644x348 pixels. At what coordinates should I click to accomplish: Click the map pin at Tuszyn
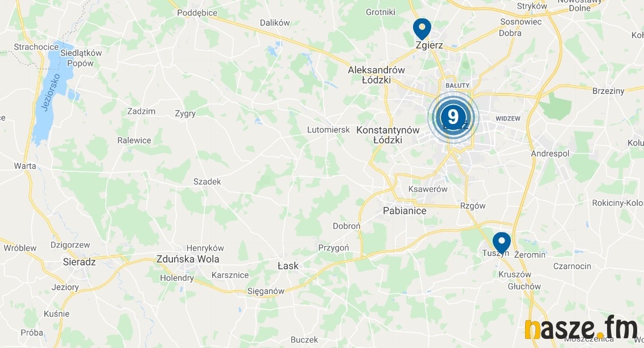tap(501, 243)
